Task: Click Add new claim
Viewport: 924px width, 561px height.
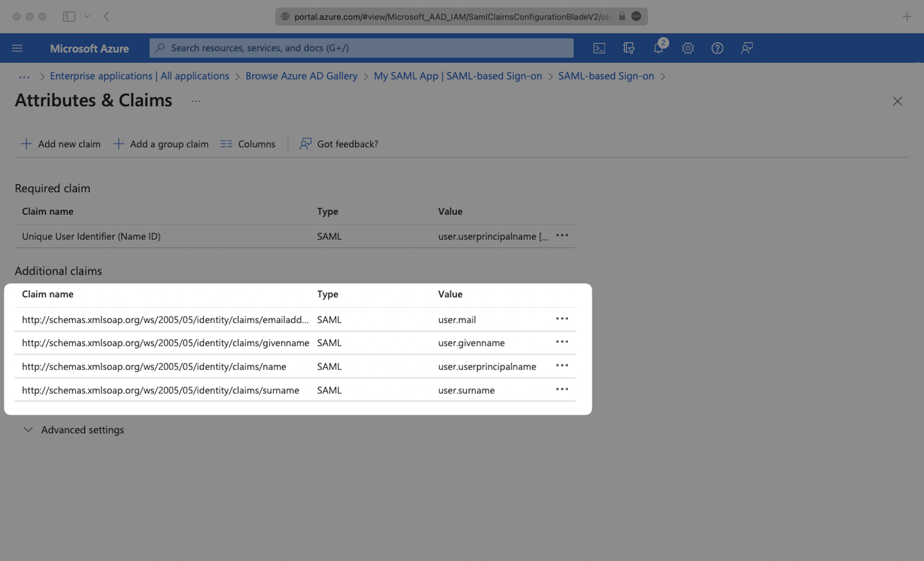Action: click(61, 144)
